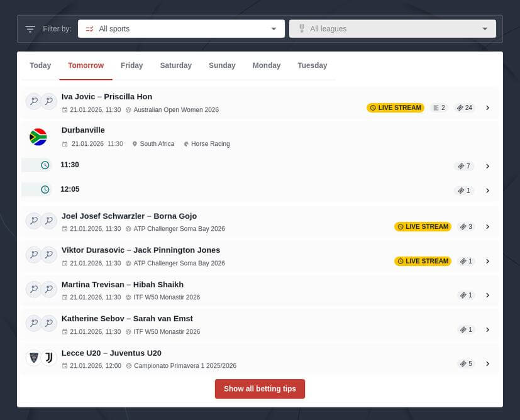Select the South Africa flag beside Durbanville
Viewport: 520px width, 420px height.
tap(38, 136)
